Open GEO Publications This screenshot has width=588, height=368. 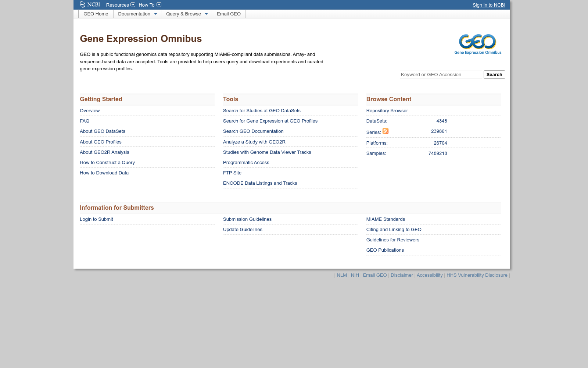pyautogui.click(x=385, y=250)
